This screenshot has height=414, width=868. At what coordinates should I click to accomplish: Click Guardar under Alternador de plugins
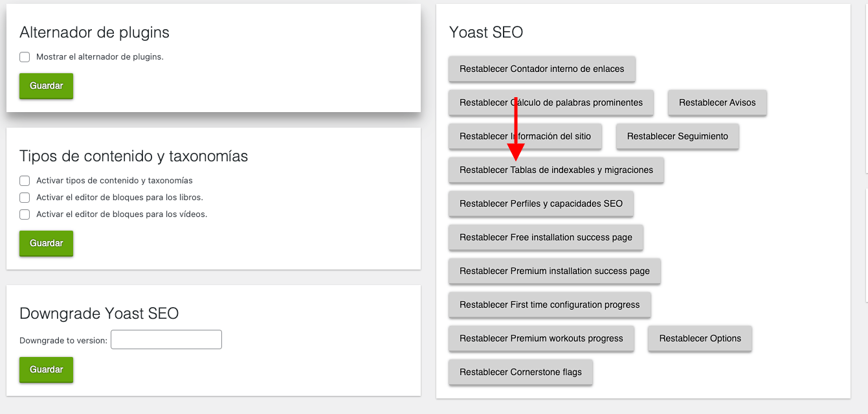tap(46, 86)
